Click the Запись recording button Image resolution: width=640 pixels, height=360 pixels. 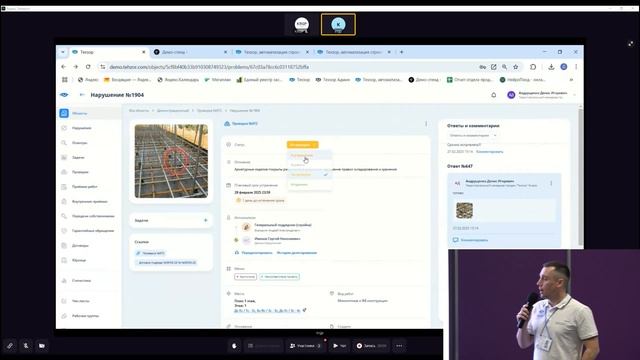point(371,346)
